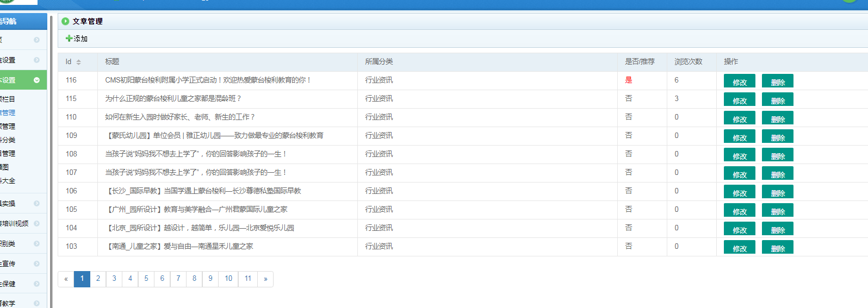
Task: Click 删除 in row 109
Action: (x=778, y=136)
